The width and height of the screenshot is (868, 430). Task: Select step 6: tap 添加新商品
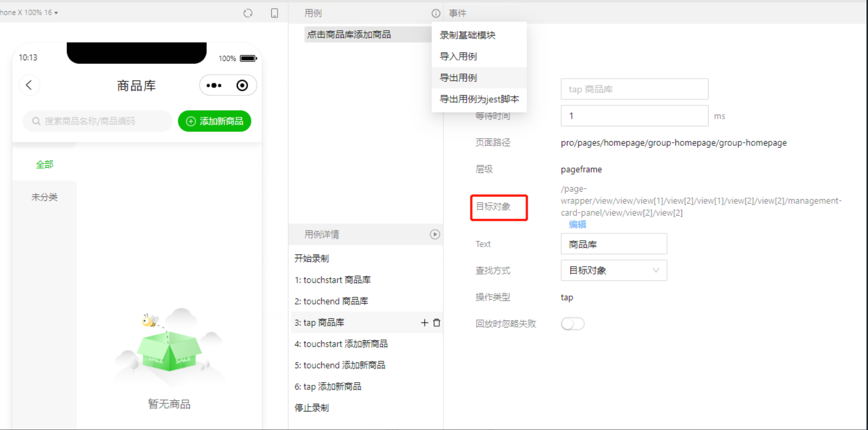click(x=328, y=387)
